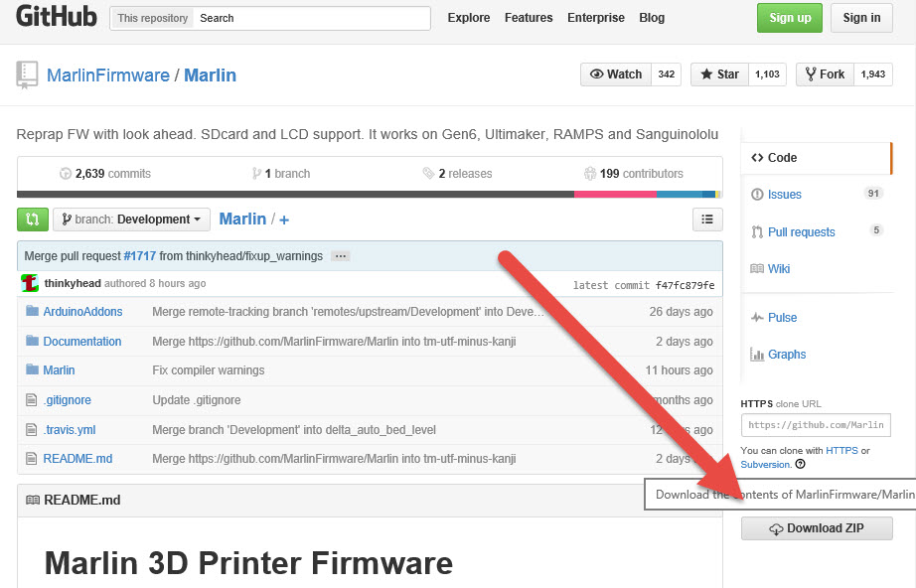Click the Subversion clone link
The width and height of the screenshot is (916, 588).
[766, 465]
